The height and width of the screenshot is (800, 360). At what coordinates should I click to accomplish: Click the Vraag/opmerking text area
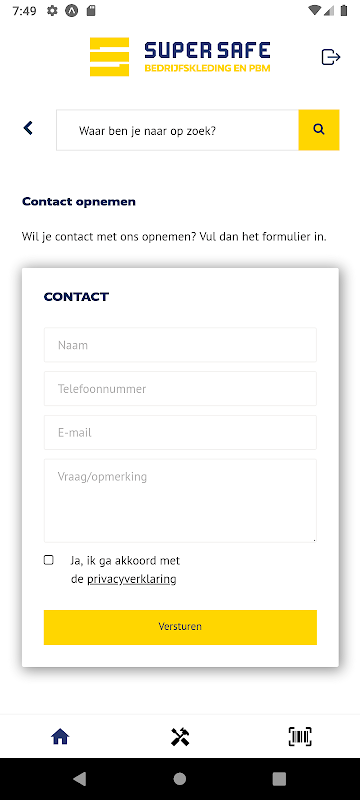click(x=180, y=501)
